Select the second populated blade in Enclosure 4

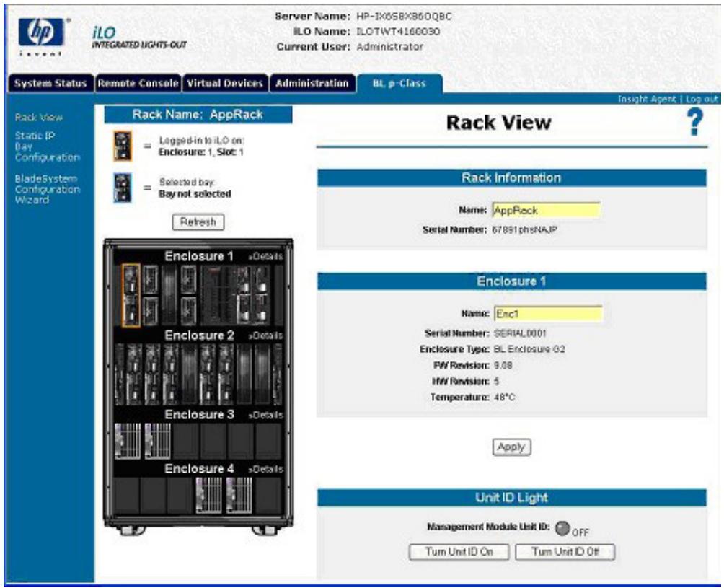pos(239,495)
